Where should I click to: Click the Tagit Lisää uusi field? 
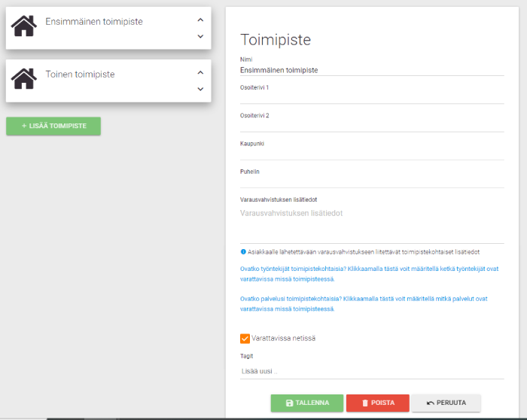(x=372, y=371)
